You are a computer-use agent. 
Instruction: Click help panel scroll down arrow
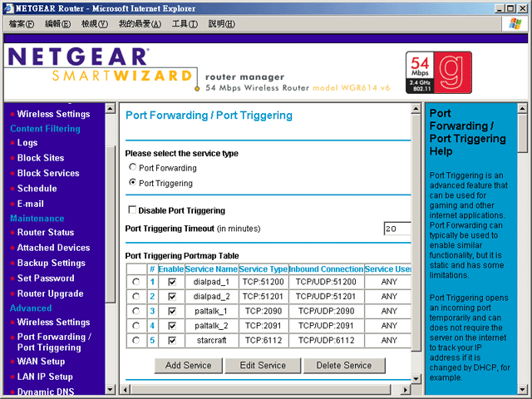point(523,390)
